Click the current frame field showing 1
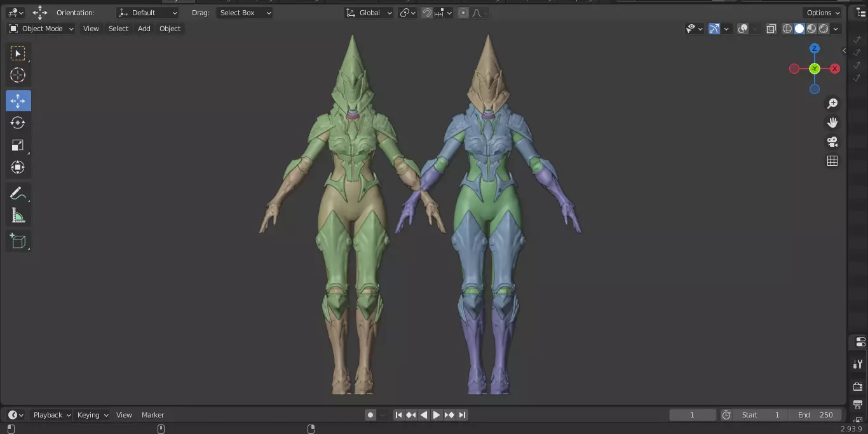Screen dimensions: 868x434 [x=693, y=415]
